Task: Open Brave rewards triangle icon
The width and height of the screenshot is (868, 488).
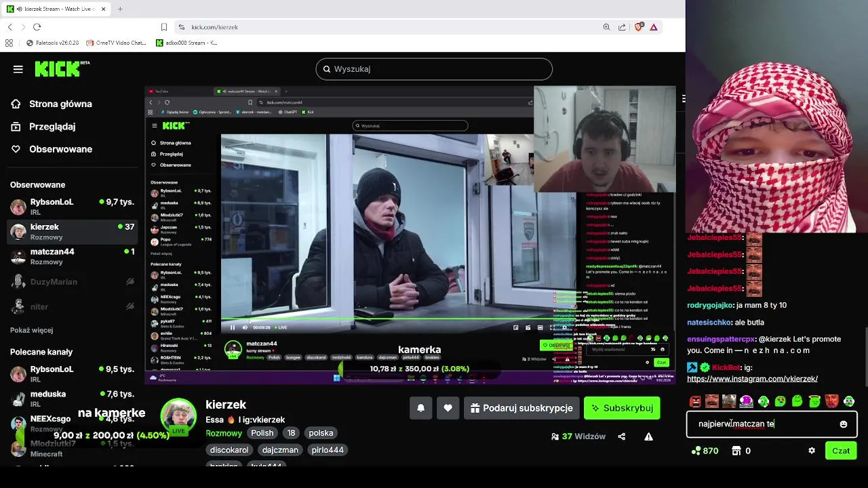Action: pos(654,27)
